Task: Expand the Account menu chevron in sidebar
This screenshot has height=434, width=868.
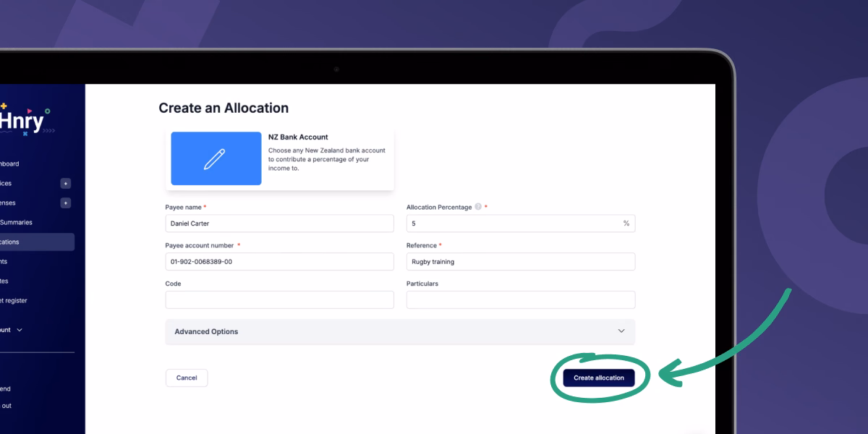Action: [20, 330]
